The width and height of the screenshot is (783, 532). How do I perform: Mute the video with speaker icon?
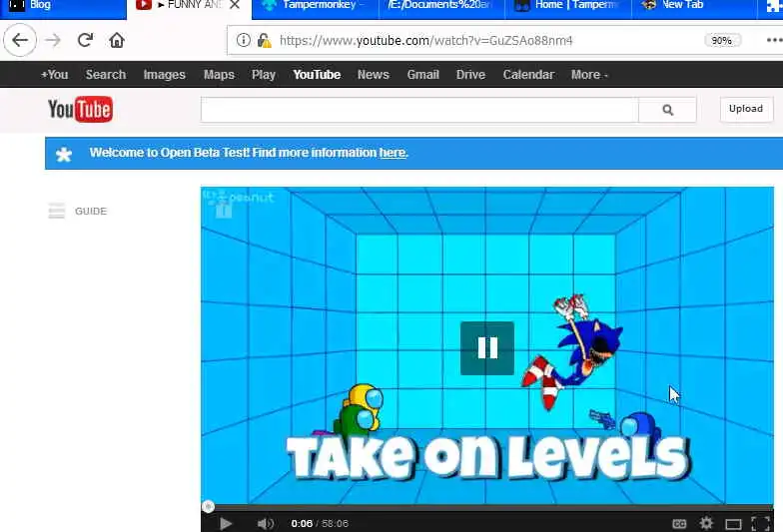266,523
